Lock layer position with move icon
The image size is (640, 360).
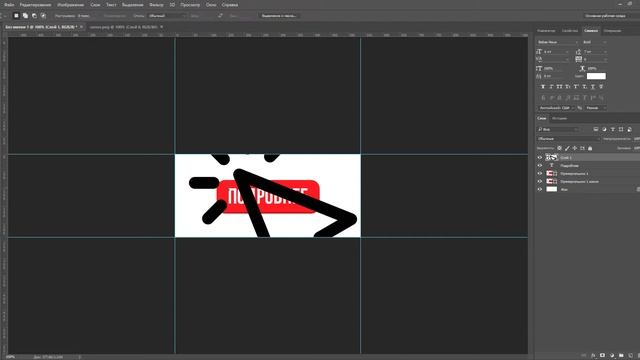[575, 148]
